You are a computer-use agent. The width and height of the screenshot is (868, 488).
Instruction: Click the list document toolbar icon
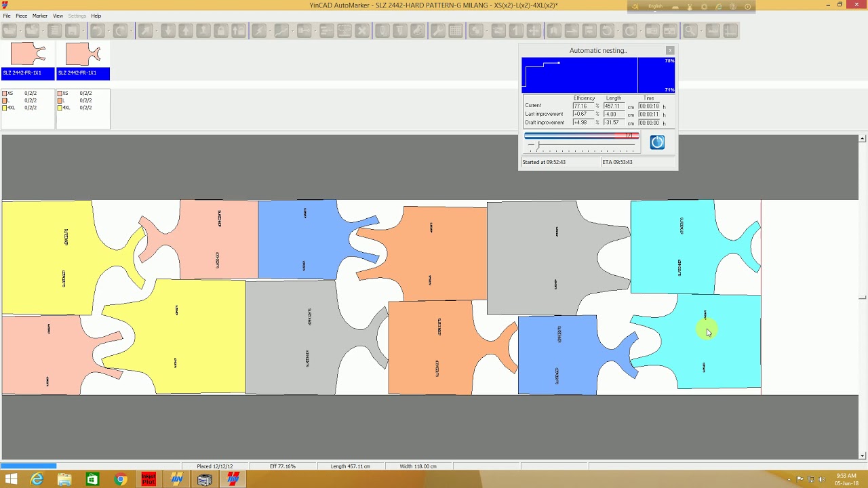pos(54,30)
